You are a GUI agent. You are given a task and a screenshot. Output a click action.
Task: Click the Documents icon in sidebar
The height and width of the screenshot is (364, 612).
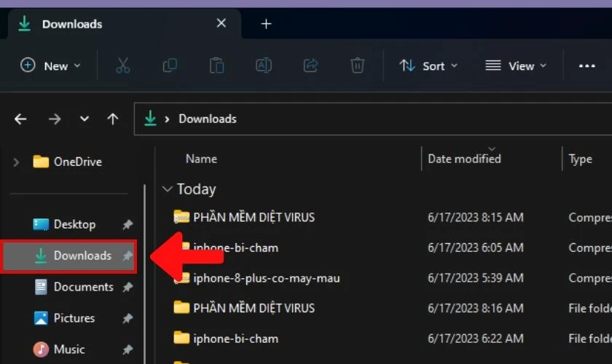tap(41, 287)
